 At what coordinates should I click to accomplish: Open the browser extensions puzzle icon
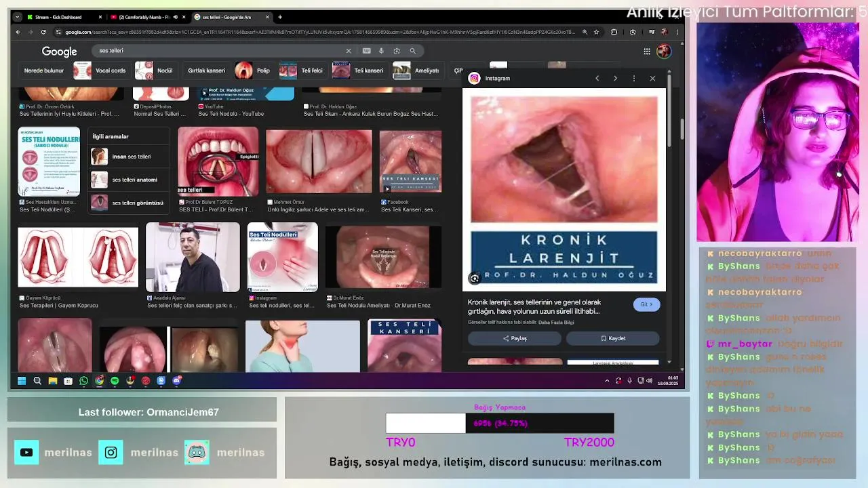pyautogui.click(x=614, y=32)
